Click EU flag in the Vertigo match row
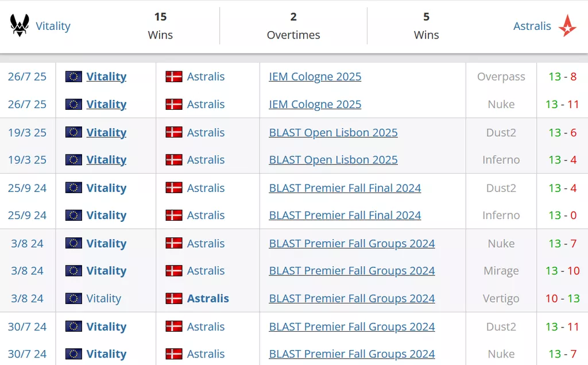This screenshot has width=588, height=365. (x=73, y=298)
